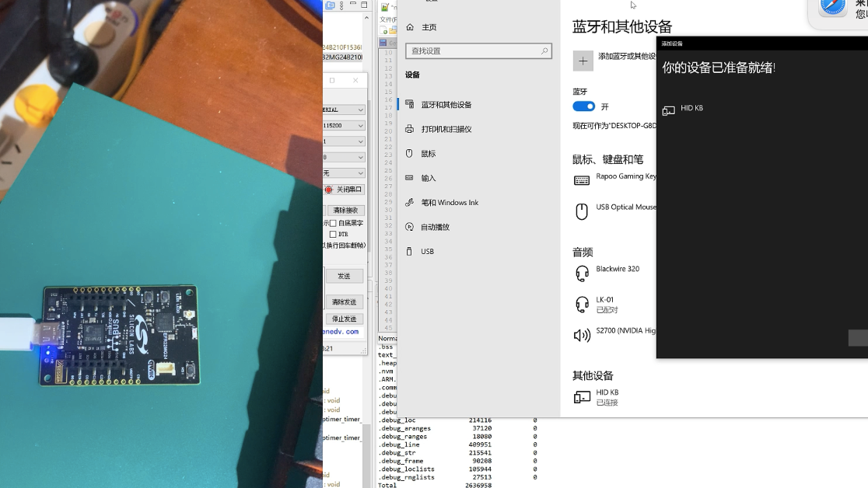Click the 停止发送 button
868x488 pixels.
click(345, 319)
